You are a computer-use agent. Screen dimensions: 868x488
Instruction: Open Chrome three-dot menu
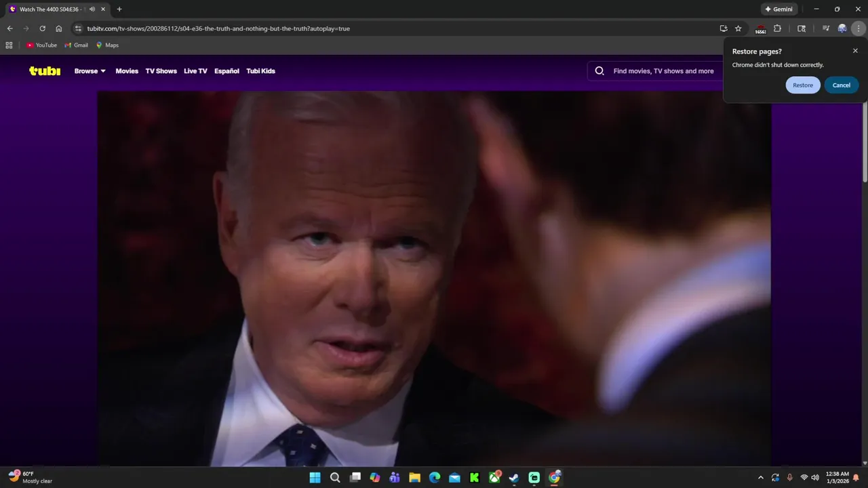coord(859,28)
